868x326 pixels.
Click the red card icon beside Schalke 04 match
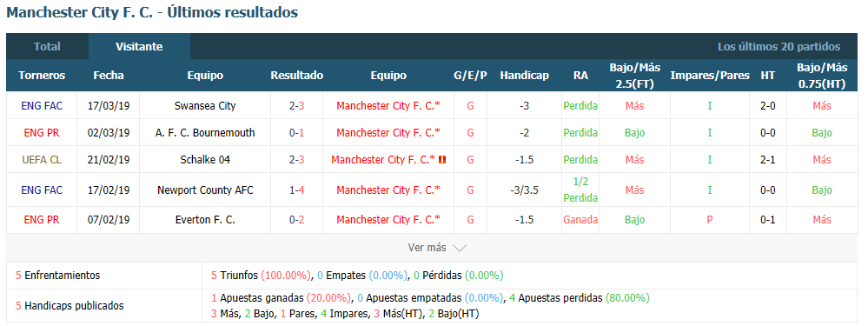442,160
